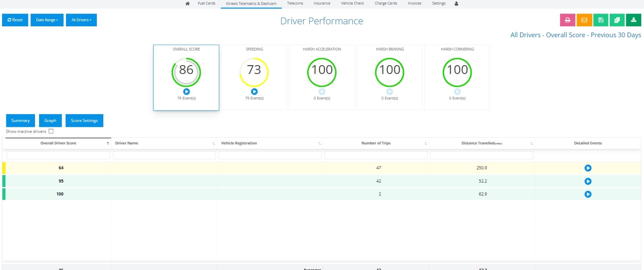The width and height of the screenshot is (644, 270).
Task: Click play icon under Harsh Acceleration gauge
Action: (322, 91)
